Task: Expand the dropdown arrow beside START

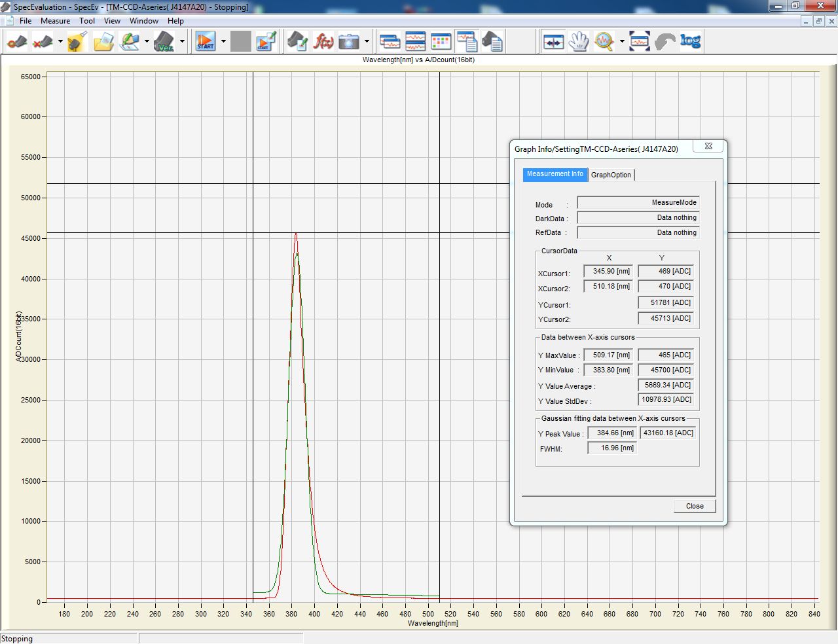Action: pyautogui.click(x=223, y=42)
